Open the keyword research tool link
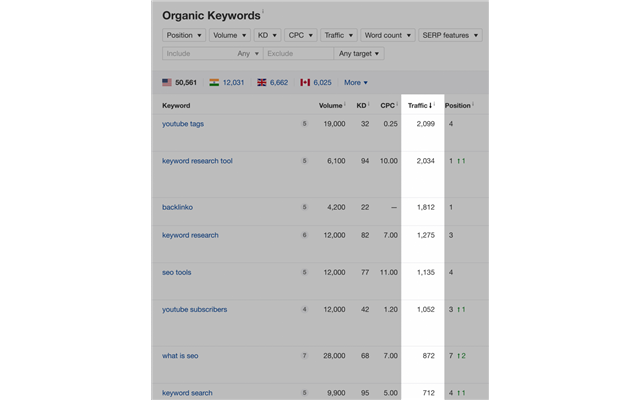Screen dimensions: 640x400 click(x=197, y=161)
